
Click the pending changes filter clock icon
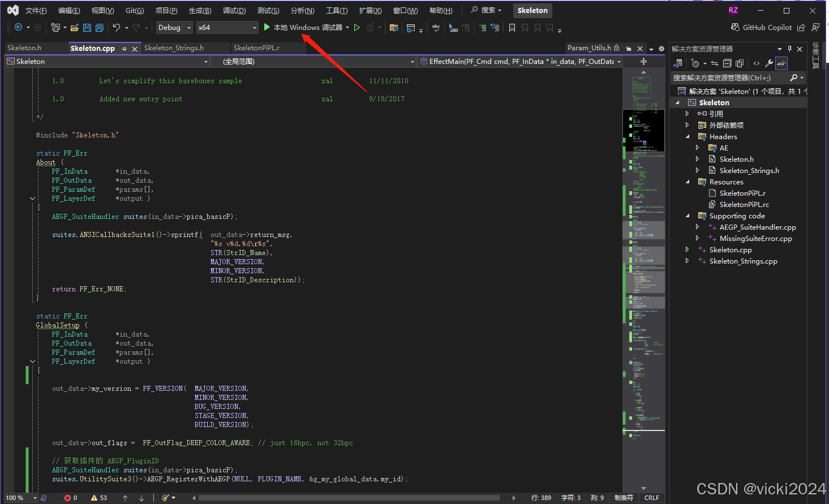pos(695,63)
